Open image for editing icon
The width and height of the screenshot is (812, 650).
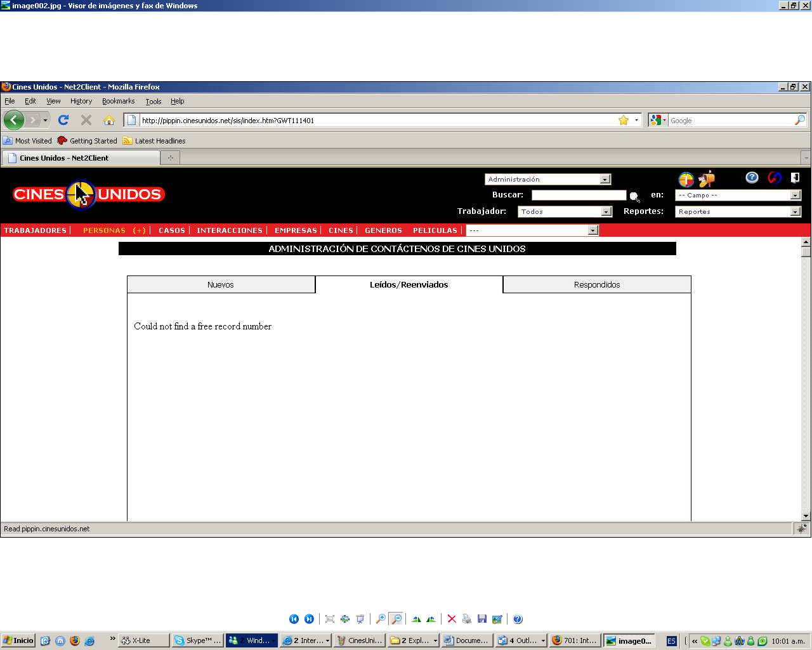(x=497, y=619)
